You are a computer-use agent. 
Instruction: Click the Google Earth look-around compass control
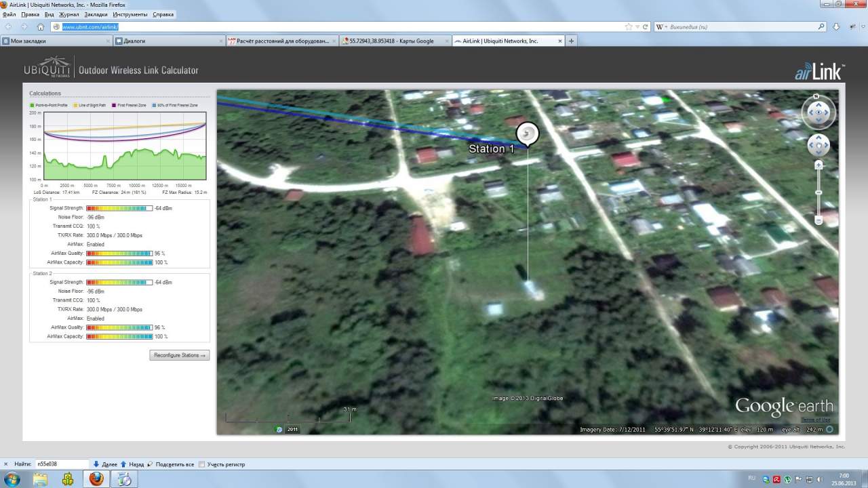point(818,113)
